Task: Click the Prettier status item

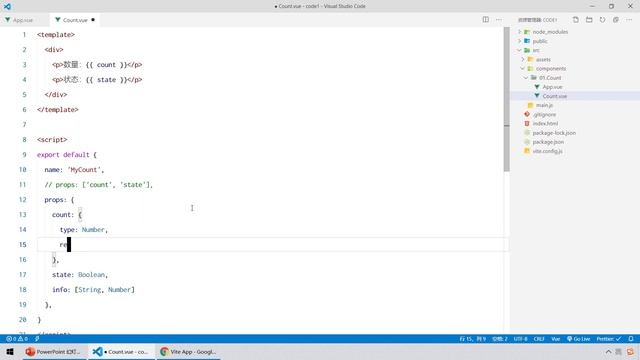Action: (x=609, y=339)
